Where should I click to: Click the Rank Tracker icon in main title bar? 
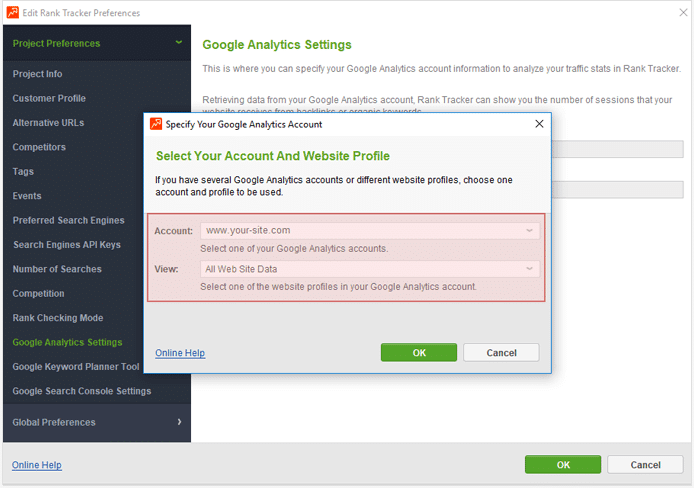13,12
